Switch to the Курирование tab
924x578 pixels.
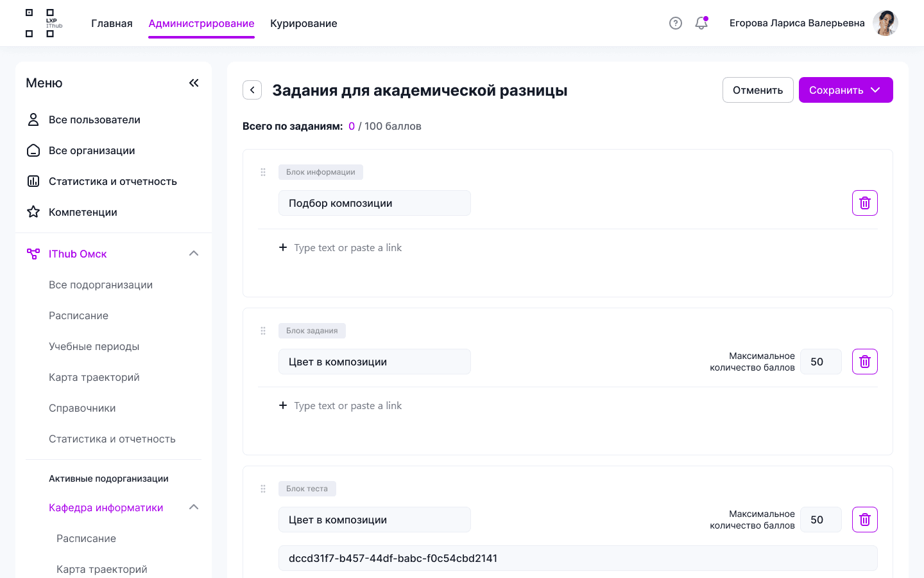pos(304,23)
